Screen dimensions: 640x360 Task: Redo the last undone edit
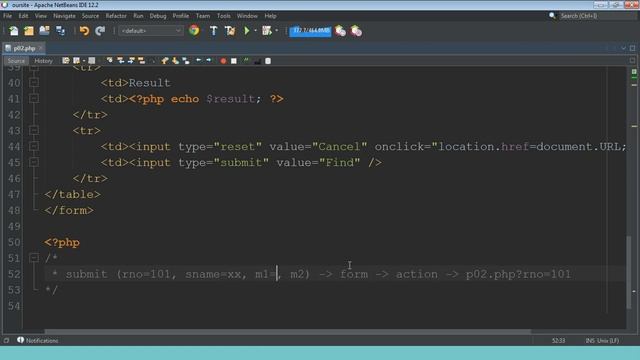pyautogui.click(x=100, y=31)
